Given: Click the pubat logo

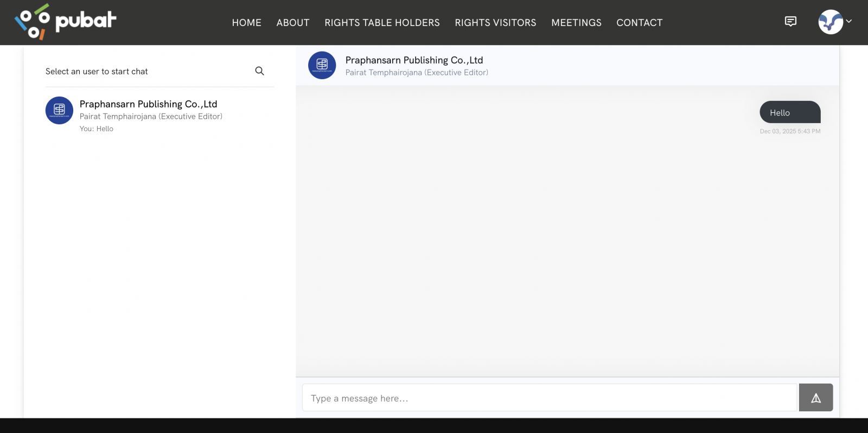Looking at the screenshot, I should (x=66, y=22).
